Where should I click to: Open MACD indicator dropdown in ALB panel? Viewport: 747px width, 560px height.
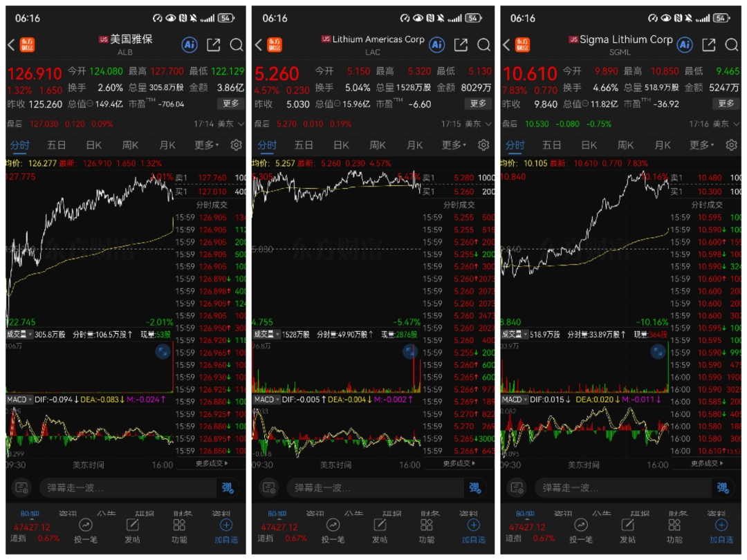coord(19,400)
